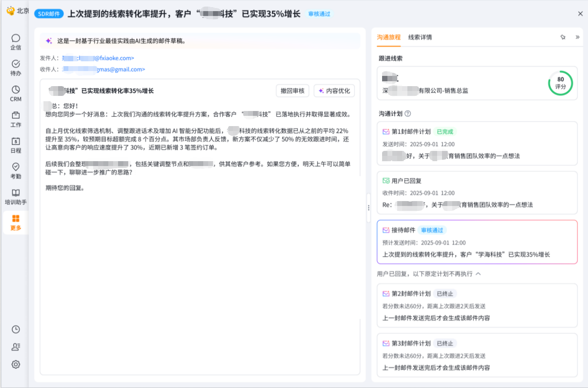Stay on the 沟通旅程 tab

389,37
